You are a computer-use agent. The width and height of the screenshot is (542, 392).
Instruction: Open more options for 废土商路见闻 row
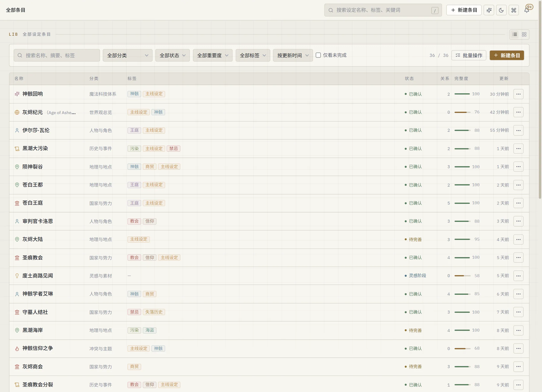(518, 276)
